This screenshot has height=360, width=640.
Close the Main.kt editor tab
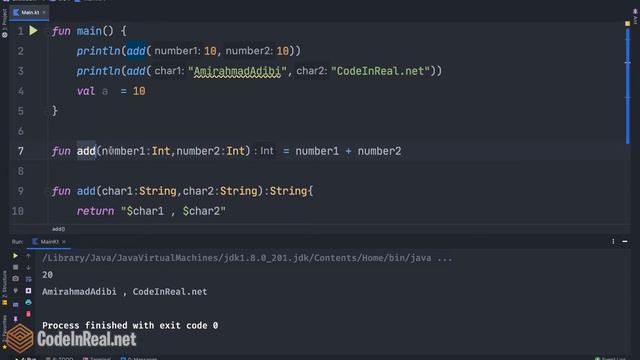44,13
